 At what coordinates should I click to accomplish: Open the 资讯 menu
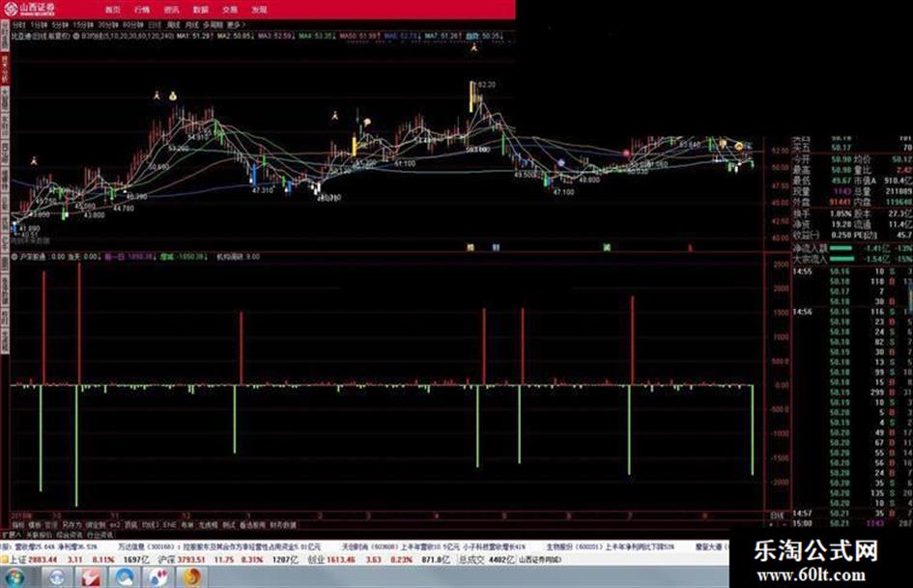(171, 10)
